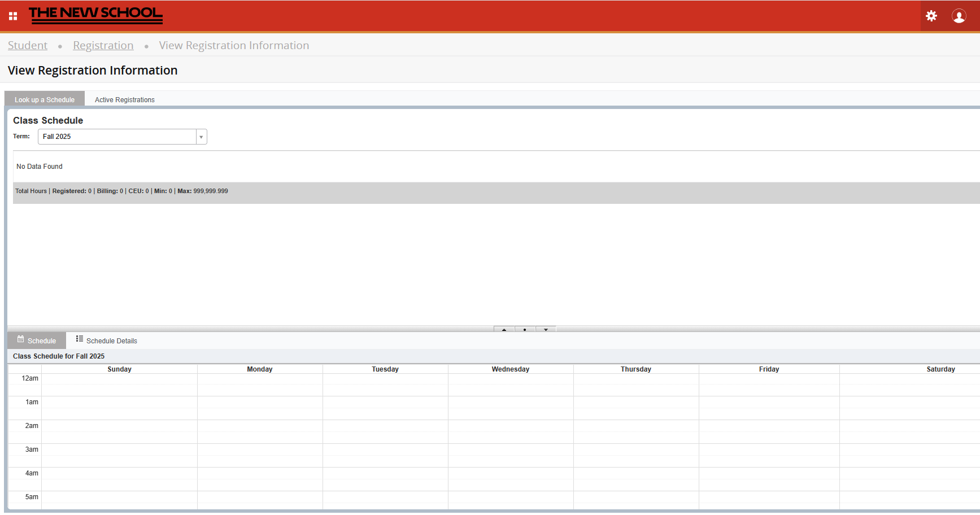Screen dimensions: 980x515
Task: Click the Friday column header
Action: (769, 369)
